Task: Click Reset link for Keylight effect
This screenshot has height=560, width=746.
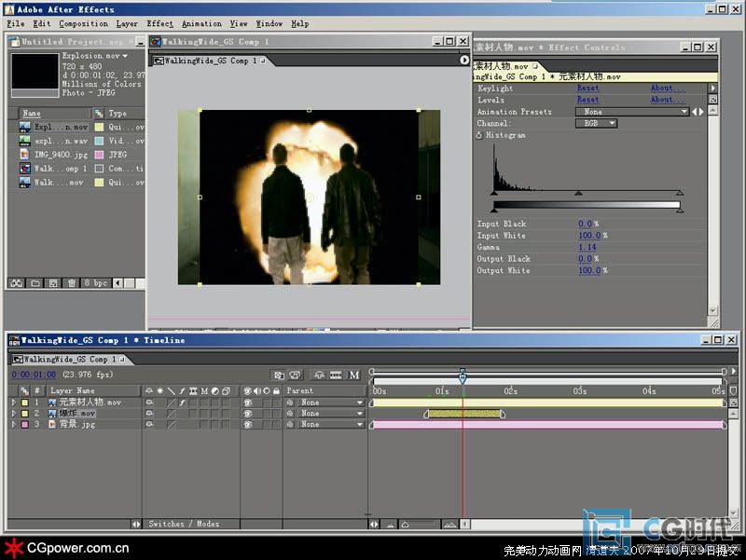Action: click(587, 89)
